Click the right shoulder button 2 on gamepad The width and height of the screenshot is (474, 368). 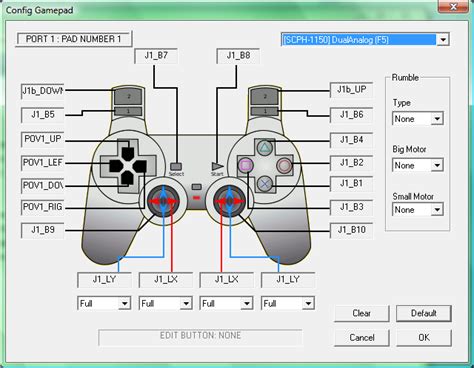pos(265,96)
